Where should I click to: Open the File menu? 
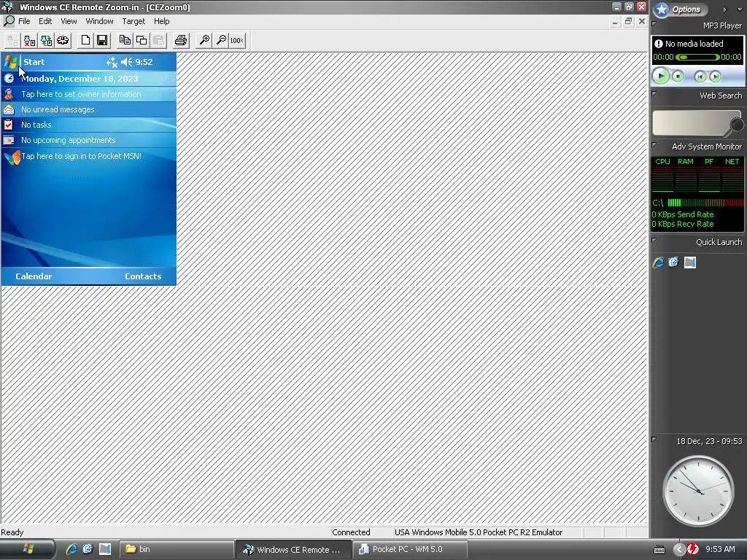[24, 21]
